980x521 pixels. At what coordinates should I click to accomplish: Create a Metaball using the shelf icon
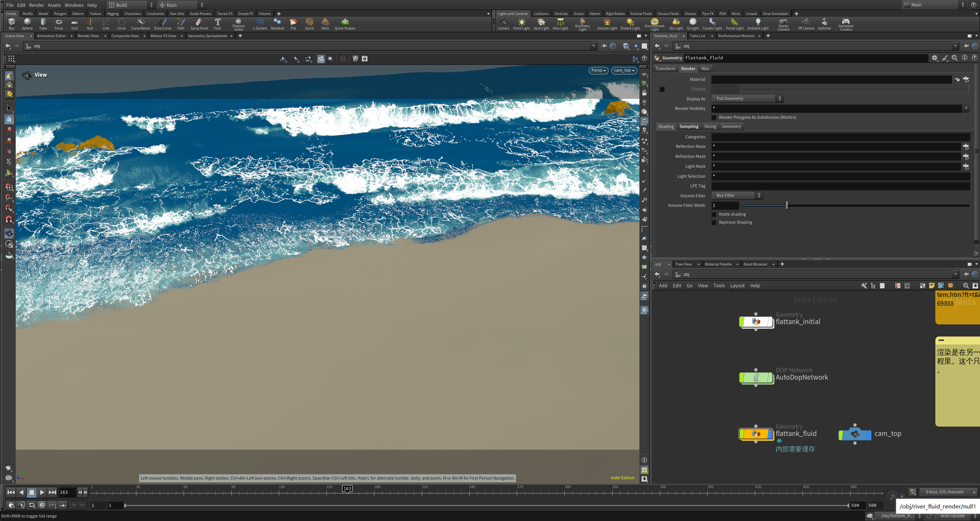[277, 24]
